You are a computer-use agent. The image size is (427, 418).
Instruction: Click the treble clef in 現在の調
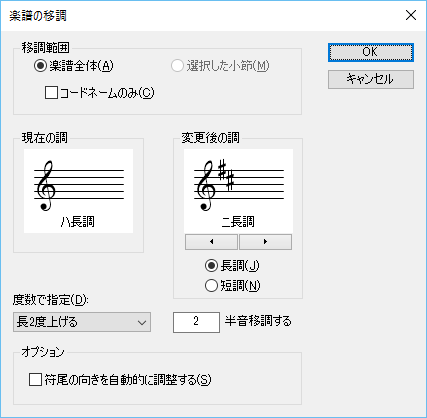(x=45, y=186)
